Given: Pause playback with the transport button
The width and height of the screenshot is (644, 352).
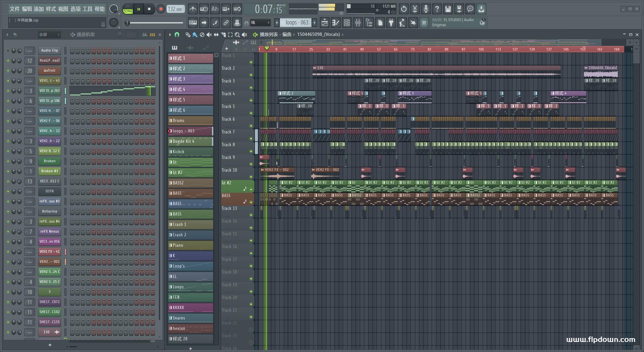Looking at the screenshot, I should pyautogui.click(x=139, y=9).
